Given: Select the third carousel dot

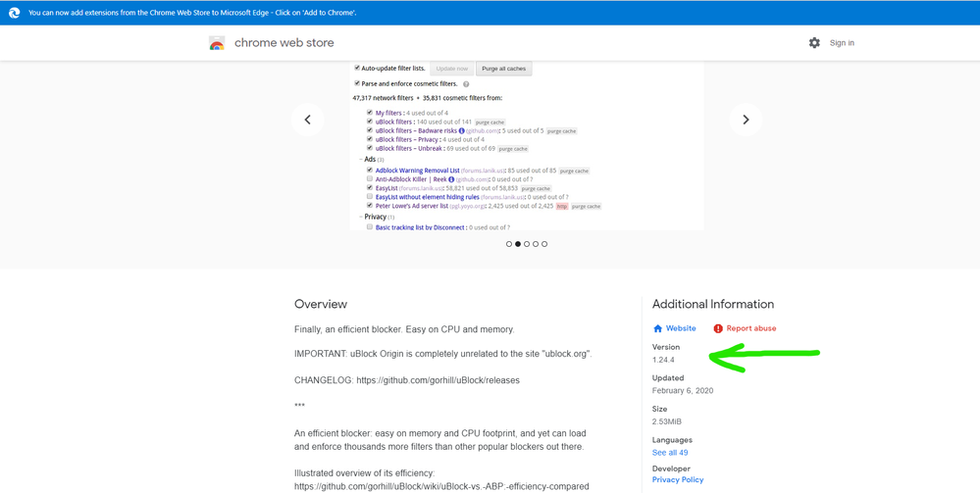Looking at the screenshot, I should click(527, 244).
